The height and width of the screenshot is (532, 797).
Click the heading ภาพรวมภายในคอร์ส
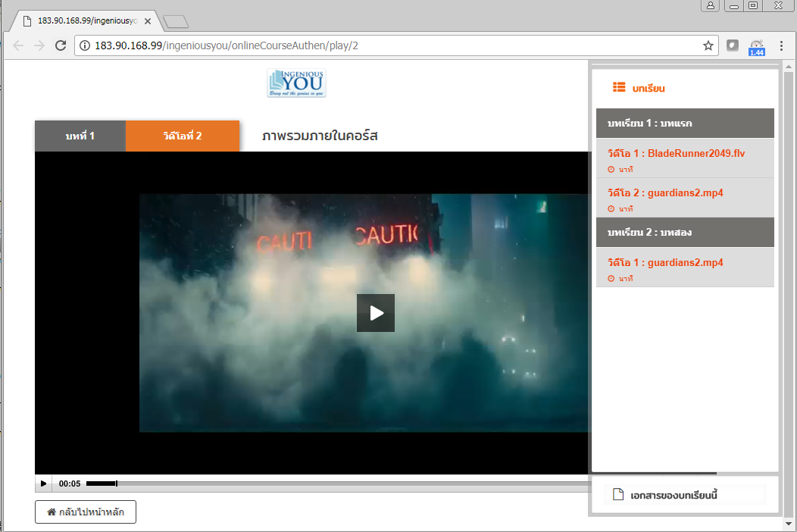click(x=320, y=136)
